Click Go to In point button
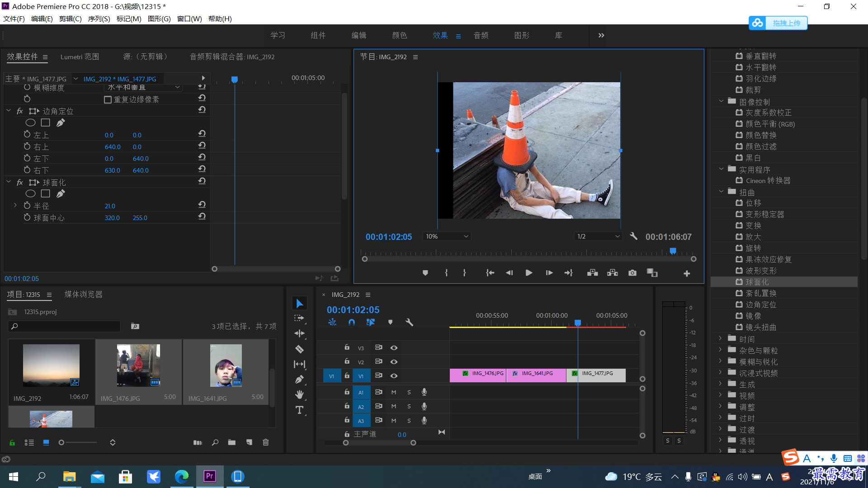 pos(490,273)
